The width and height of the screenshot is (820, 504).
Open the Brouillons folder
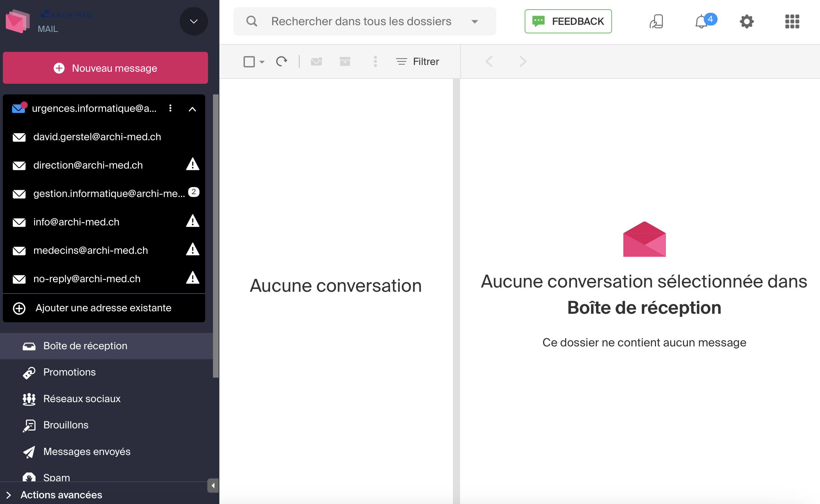(66, 425)
